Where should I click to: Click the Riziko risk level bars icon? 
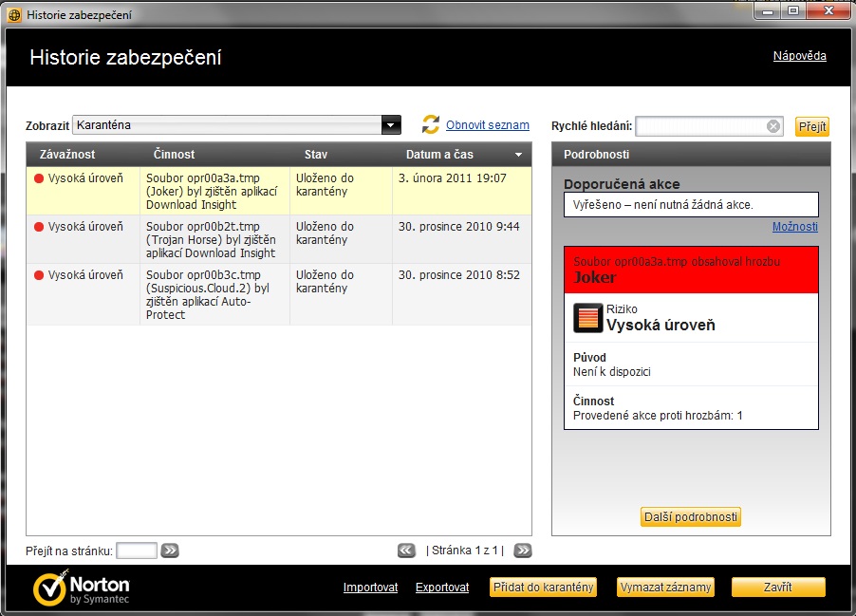[x=588, y=318]
